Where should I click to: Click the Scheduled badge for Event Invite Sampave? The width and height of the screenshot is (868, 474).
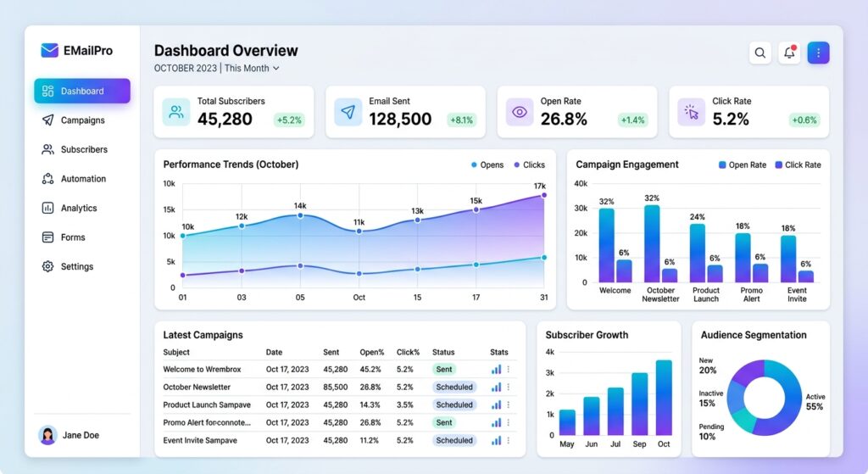[454, 440]
